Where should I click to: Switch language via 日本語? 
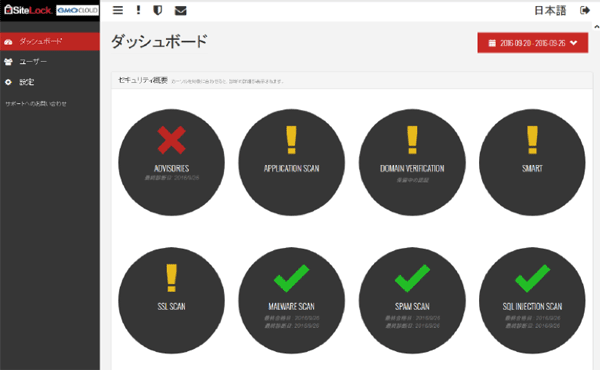(x=550, y=10)
